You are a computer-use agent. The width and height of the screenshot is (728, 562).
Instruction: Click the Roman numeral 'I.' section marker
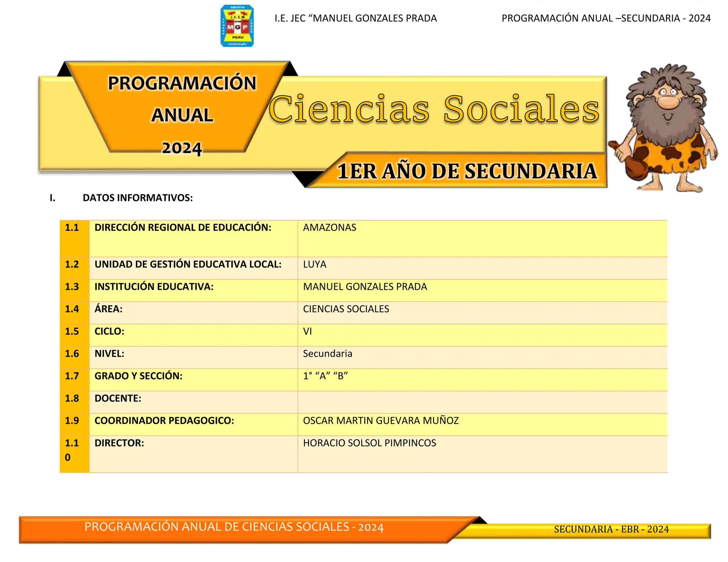pyautogui.click(x=53, y=198)
